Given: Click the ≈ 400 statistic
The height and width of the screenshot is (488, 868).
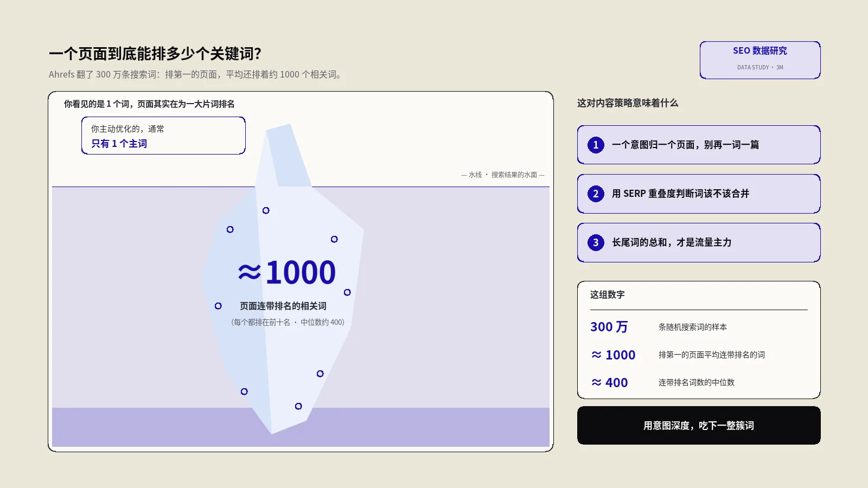Looking at the screenshot, I should click(609, 382).
